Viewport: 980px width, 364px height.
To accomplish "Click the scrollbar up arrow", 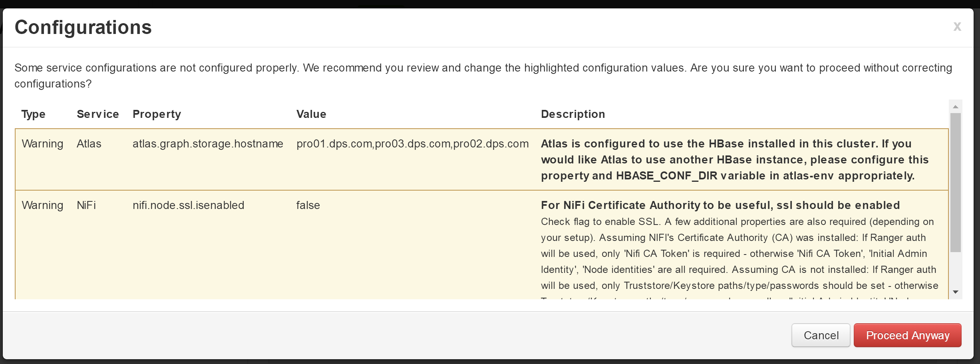I will [x=955, y=107].
